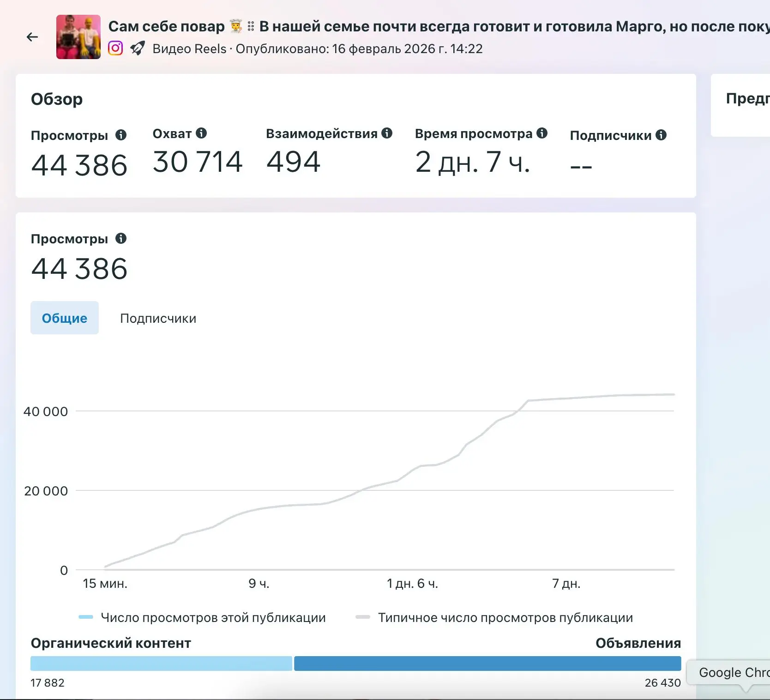
Task: Click info icon beside Время просмотра
Action: pos(542,133)
